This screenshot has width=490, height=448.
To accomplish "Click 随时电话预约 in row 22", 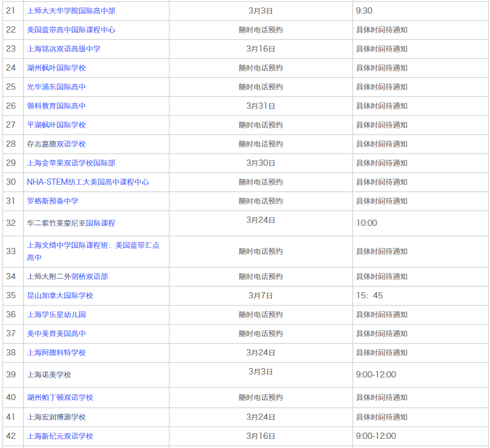I will [x=260, y=30].
